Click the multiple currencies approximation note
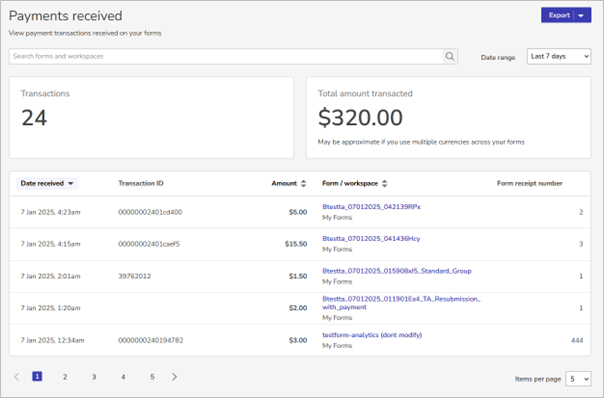 point(421,142)
